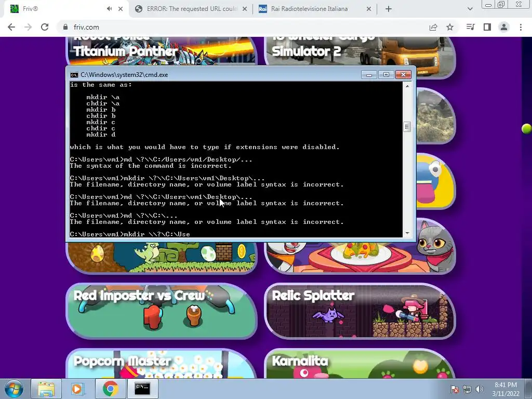532x399 pixels.
Task: Click the green ball at page edge
Action: [527, 129]
